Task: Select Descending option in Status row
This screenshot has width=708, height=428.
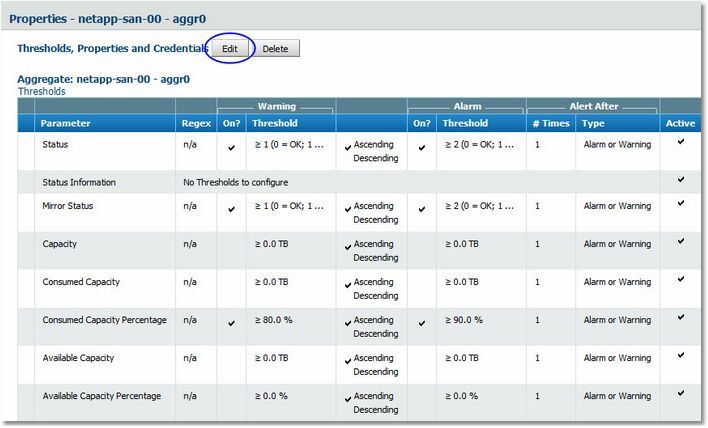Action: [x=376, y=158]
